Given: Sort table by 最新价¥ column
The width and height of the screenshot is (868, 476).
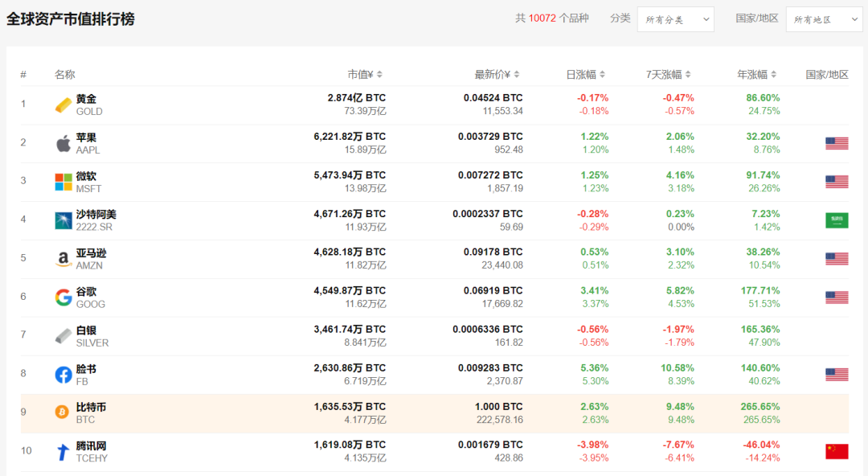Looking at the screenshot, I should pos(497,75).
